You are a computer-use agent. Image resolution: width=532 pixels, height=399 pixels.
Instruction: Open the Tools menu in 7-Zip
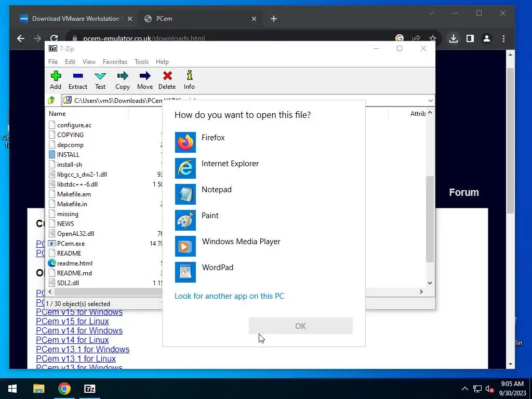coord(141,62)
